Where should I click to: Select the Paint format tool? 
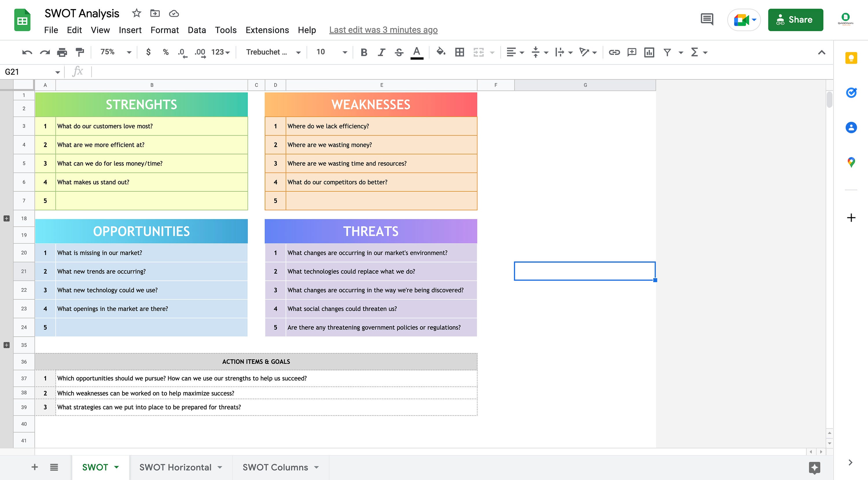79,52
